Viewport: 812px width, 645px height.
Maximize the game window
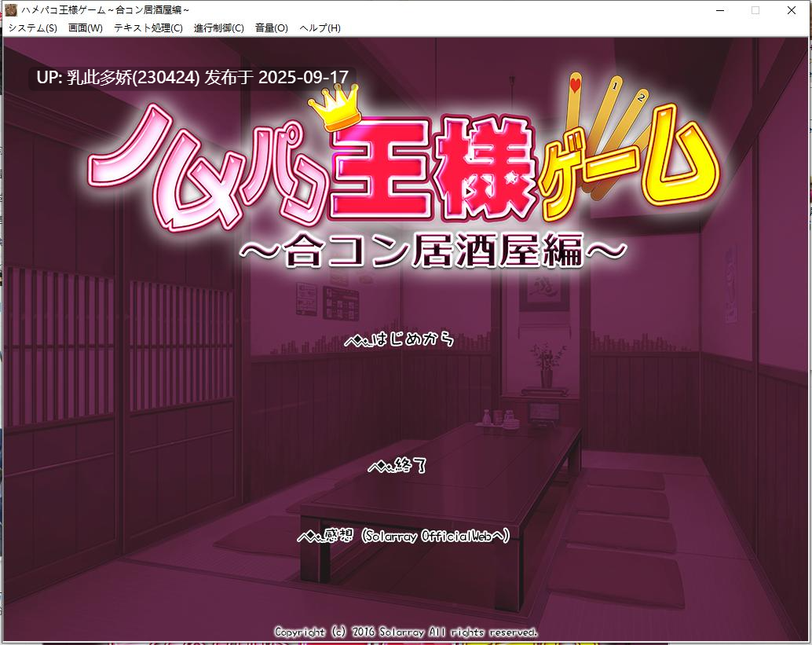(x=755, y=10)
